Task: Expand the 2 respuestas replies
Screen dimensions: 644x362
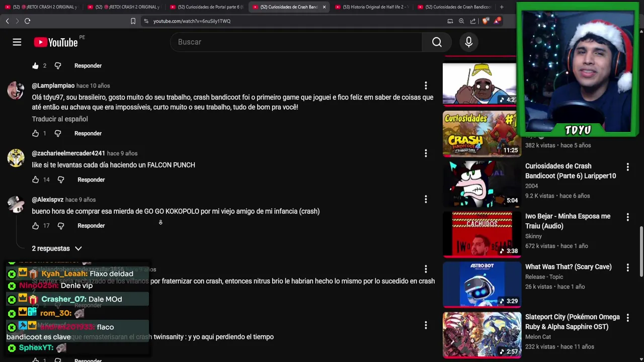Action: [x=56, y=248]
